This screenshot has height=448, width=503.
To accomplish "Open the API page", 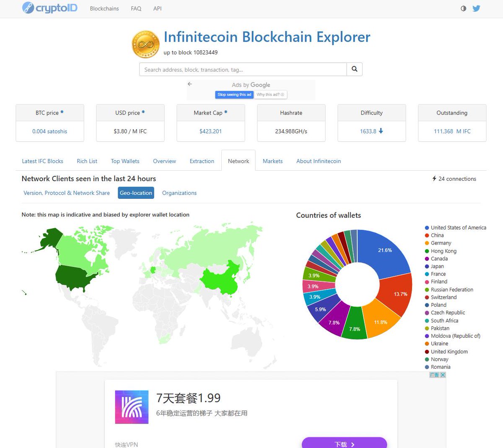I will click(157, 8).
